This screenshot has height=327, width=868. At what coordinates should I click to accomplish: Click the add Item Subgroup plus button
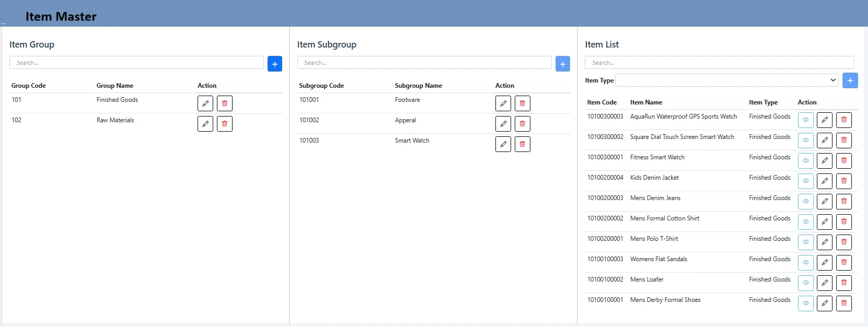pyautogui.click(x=562, y=64)
